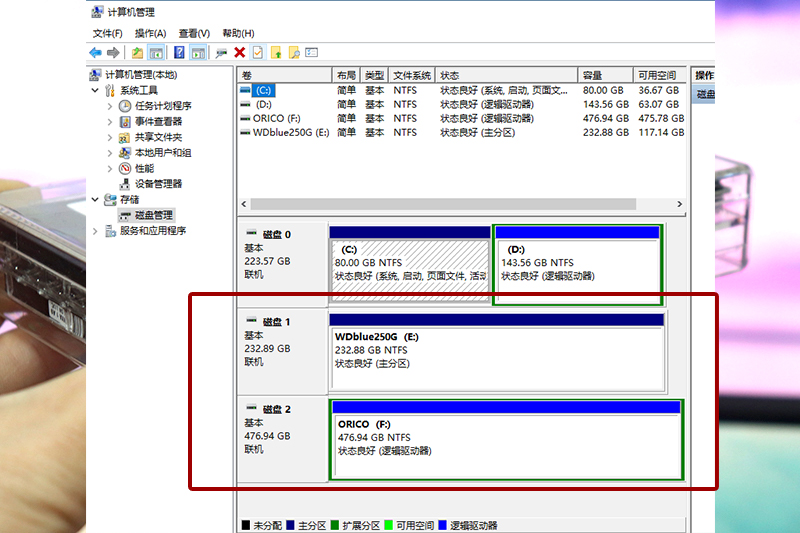Click the volume list scroll left arrow
800x533 pixels.
[244, 204]
